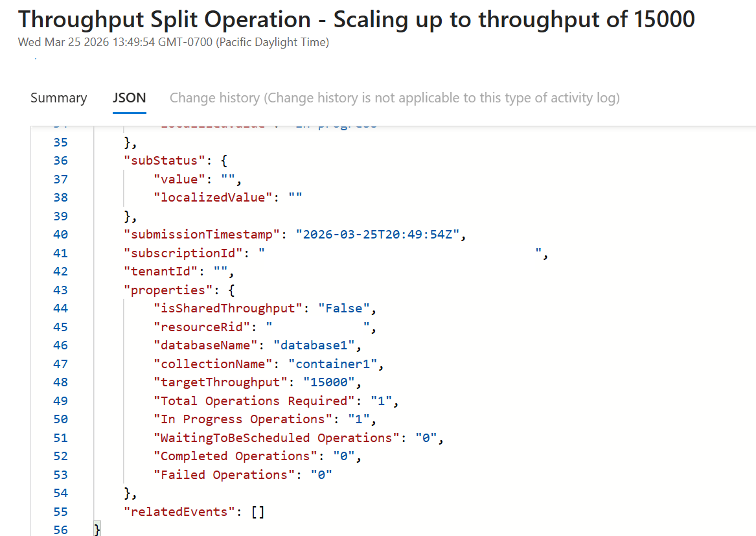Click line number 43 for properties

click(x=60, y=290)
